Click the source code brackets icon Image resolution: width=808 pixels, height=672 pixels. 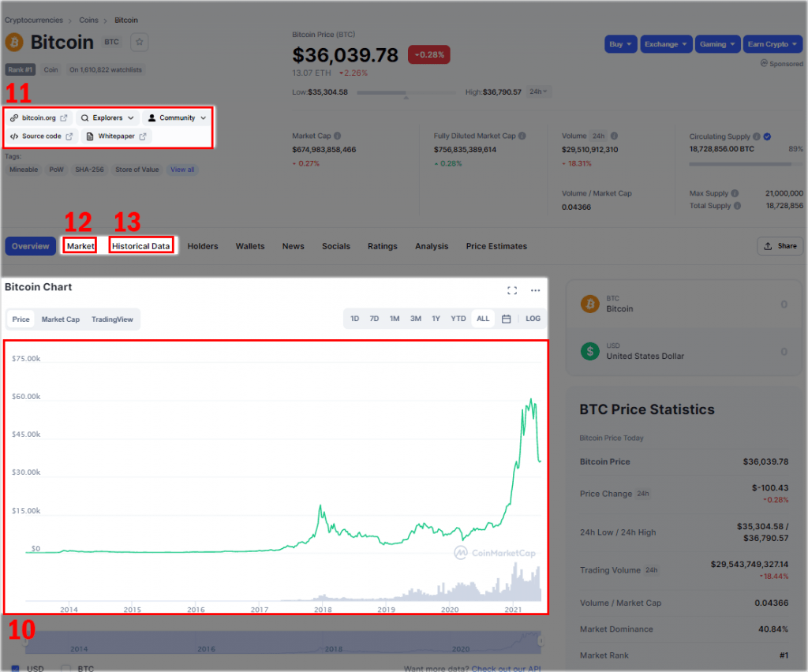pyautogui.click(x=14, y=136)
